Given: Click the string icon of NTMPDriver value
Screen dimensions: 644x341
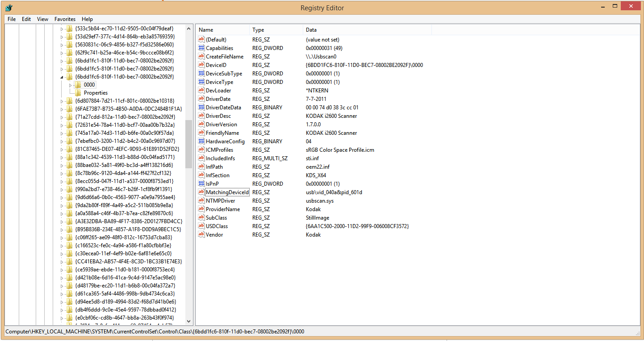Looking at the screenshot, I should coord(201,201).
